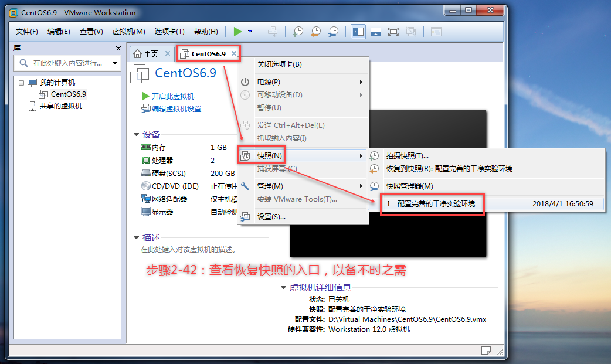This screenshot has height=364, width=611.
Task: Toggle thumbnail bar view toolbar icon
Action: coord(376,32)
